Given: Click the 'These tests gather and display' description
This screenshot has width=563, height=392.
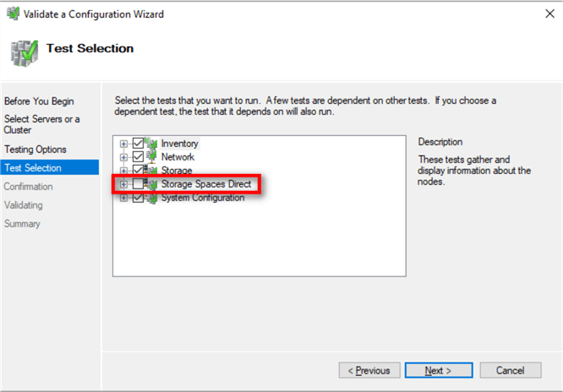Looking at the screenshot, I should coord(474,171).
